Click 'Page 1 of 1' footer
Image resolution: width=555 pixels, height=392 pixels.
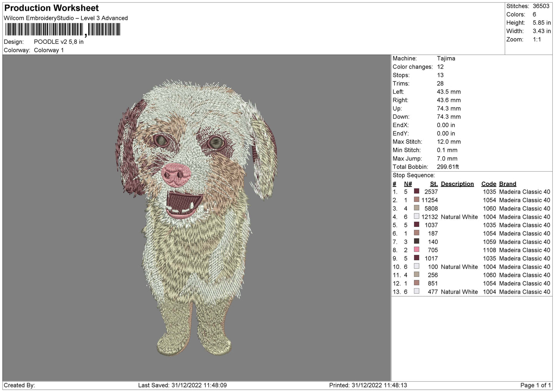point(535,385)
